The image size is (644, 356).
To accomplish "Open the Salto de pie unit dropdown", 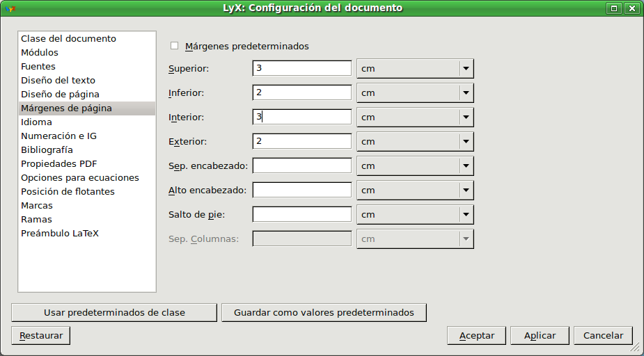I will tap(415, 214).
